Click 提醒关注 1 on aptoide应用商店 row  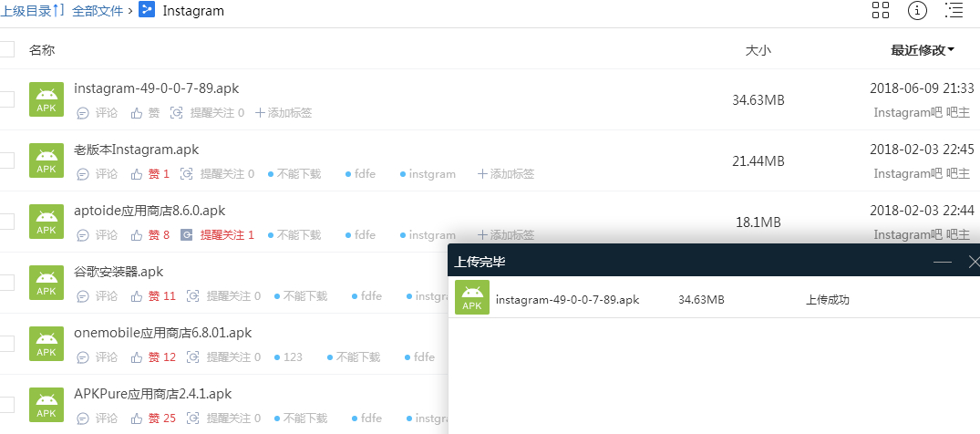[x=217, y=235]
